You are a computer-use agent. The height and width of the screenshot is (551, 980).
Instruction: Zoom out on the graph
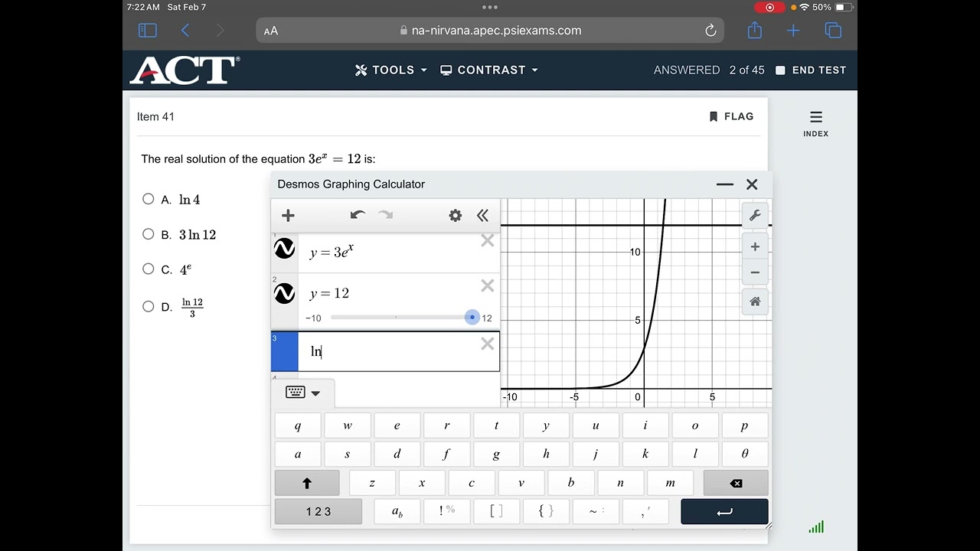point(755,272)
